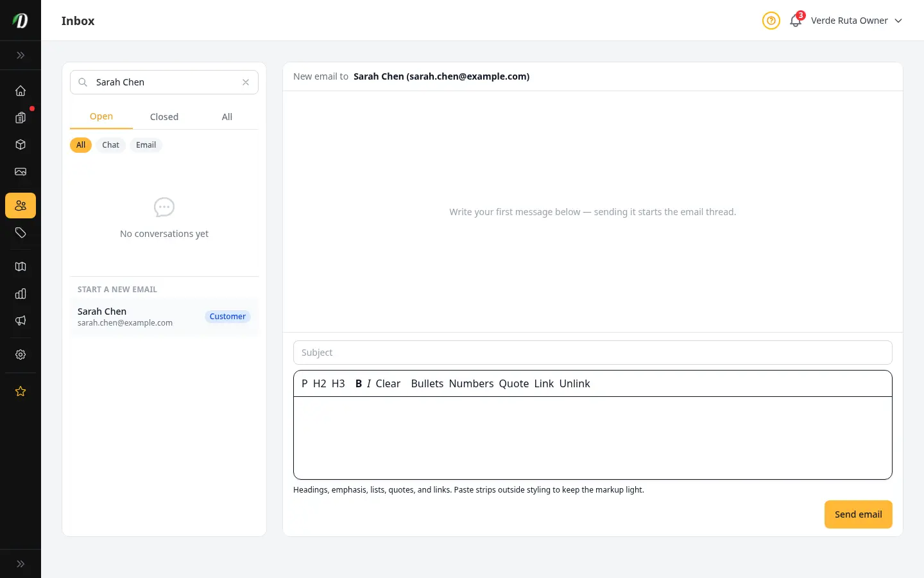Viewport: 924px width, 578px height.
Task: Click Clear formatting in editor toolbar
Action: click(388, 383)
